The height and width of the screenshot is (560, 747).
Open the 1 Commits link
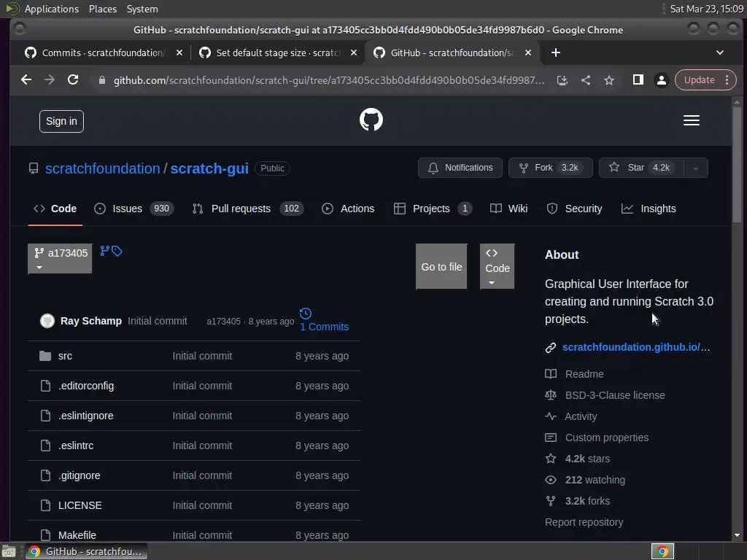point(325,327)
